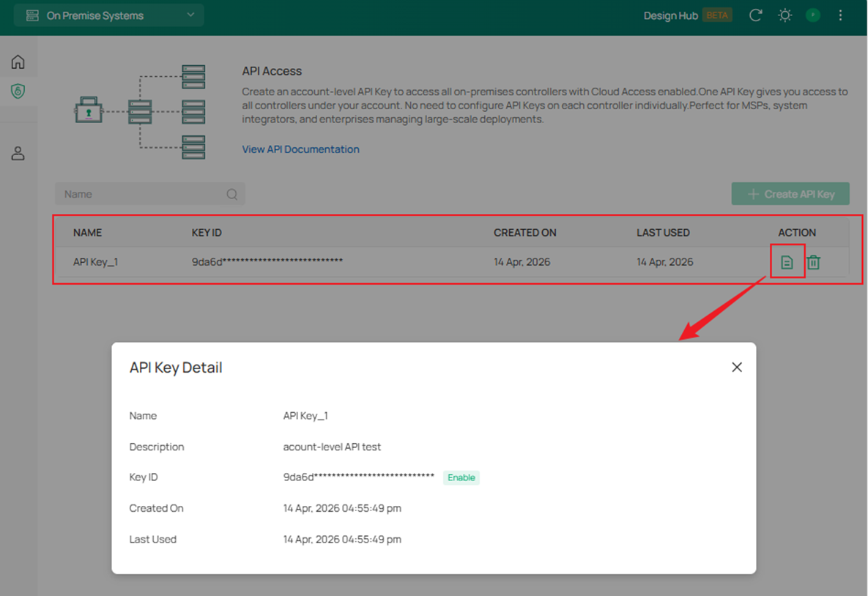Viewport: 868px width, 596px height.
Task: Close the API Key Detail dialog
Action: pyautogui.click(x=737, y=368)
